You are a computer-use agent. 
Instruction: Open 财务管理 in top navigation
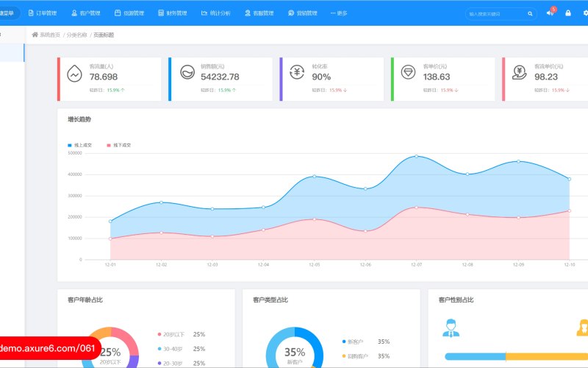[x=173, y=13]
